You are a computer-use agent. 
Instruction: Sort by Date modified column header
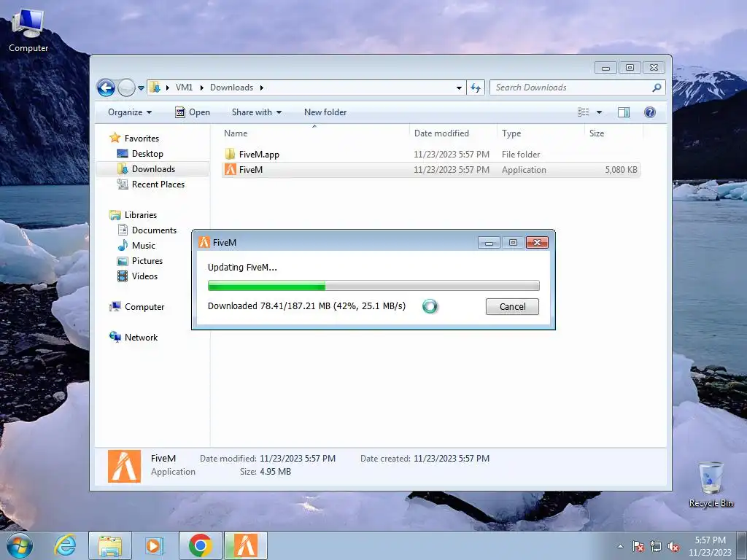tap(452, 133)
